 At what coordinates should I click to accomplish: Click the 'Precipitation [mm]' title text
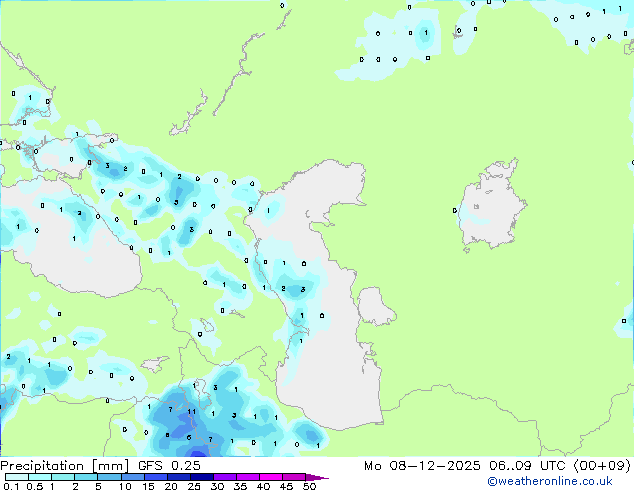click(x=65, y=466)
